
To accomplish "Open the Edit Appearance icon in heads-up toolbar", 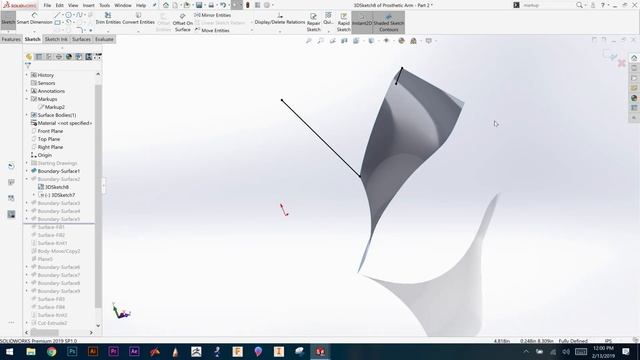I will coord(402,40).
